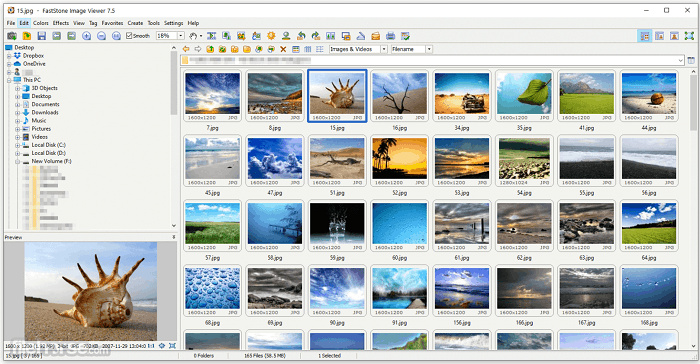
Task: Click the folder tree vertical scrollbar
Action: tap(174, 83)
